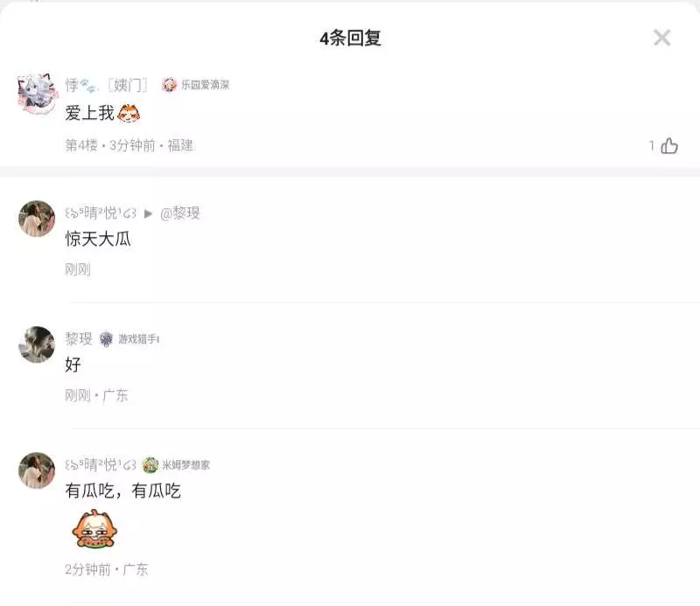The width and height of the screenshot is (700, 606).
Task: Tap the 晴悦 username above 有瓜吃
Action: (101, 465)
